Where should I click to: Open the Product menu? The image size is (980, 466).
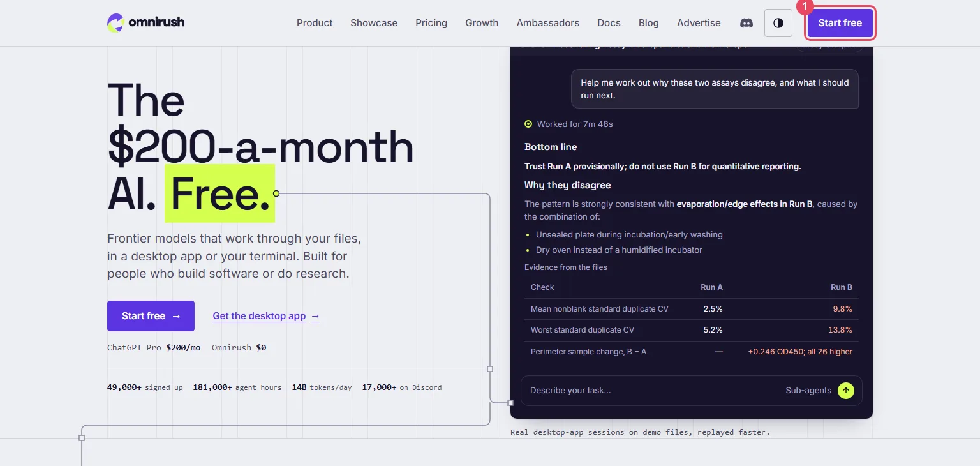coord(315,23)
